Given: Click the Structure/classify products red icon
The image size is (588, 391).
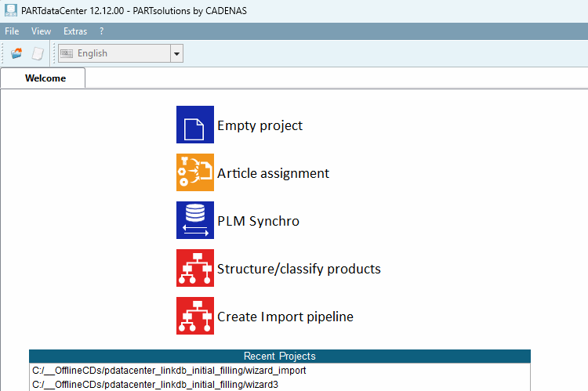Looking at the screenshot, I should (195, 268).
